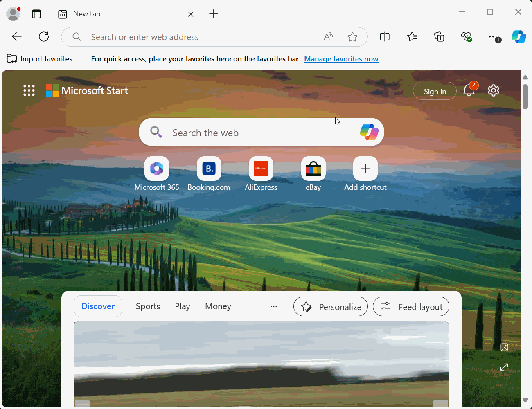Open the Feed layout options
The height and width of the screenshot is (409, 532).
(x=411, y=307)
